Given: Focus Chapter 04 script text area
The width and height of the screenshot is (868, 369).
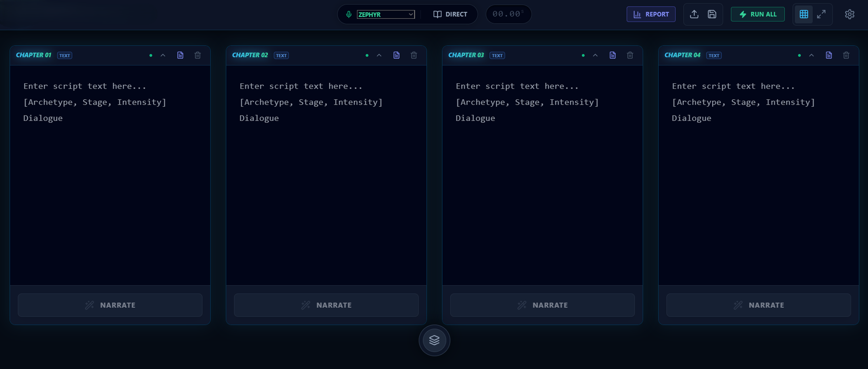Looking at the screenshot, I should 759,175.
